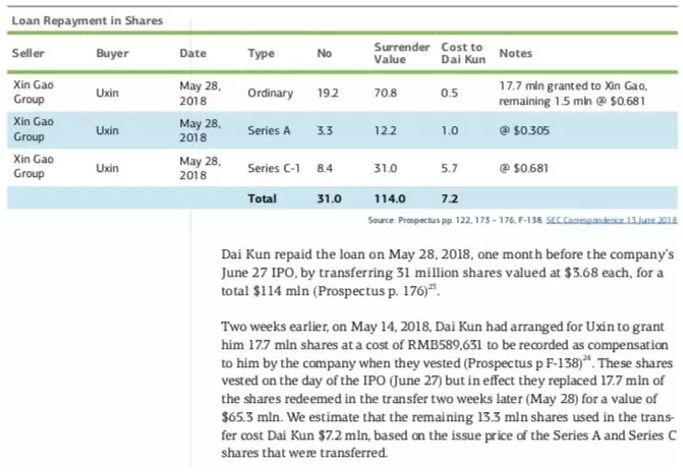Click the Loan Repayment in Shares title

(87, 20)
